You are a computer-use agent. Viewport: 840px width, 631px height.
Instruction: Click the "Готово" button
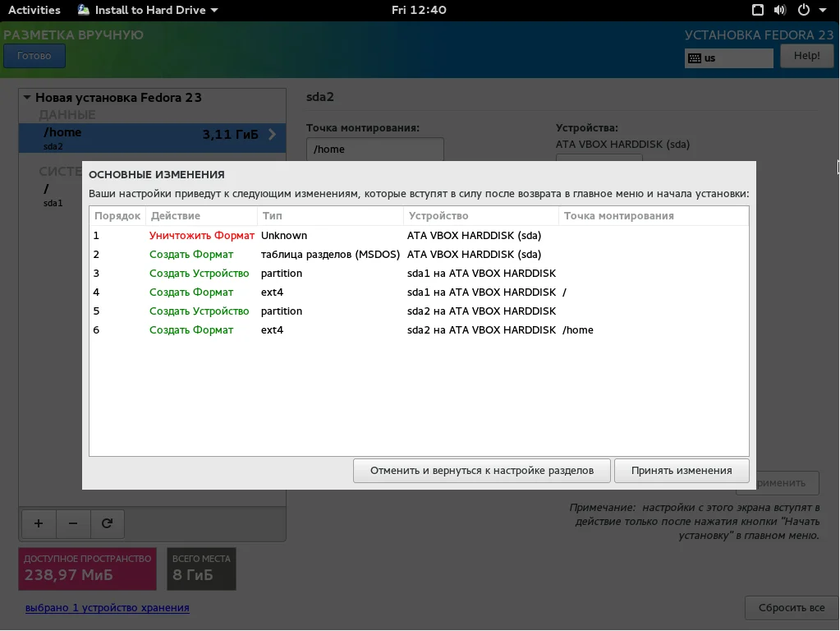tap(34, 56)
